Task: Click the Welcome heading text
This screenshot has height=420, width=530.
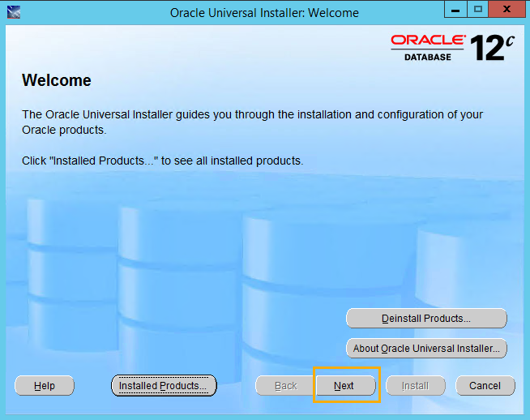Action: [x=57, y=80]
